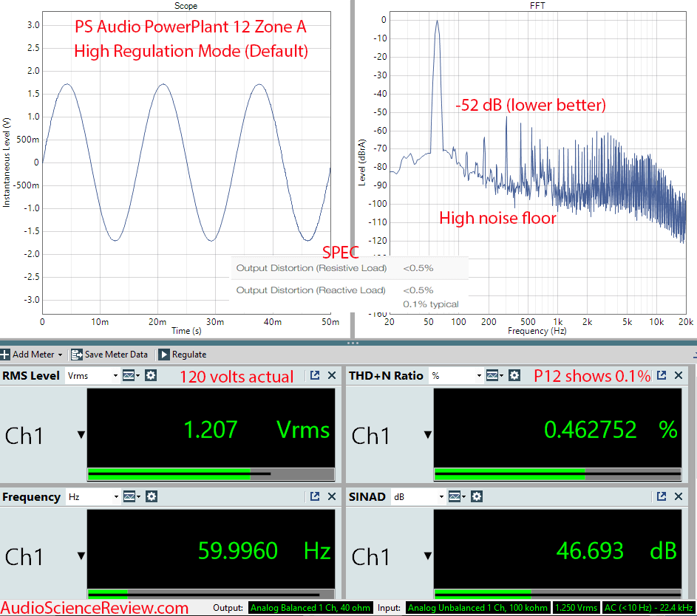Open Input settings: Analog Unbalanced 1 Ch, 100 kohm
Viewport: 697px width, 616px height.
coord(477,608)
